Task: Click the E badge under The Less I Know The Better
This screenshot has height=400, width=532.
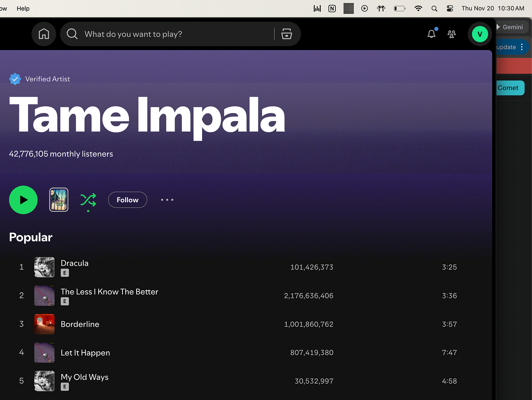Action: 65,301
